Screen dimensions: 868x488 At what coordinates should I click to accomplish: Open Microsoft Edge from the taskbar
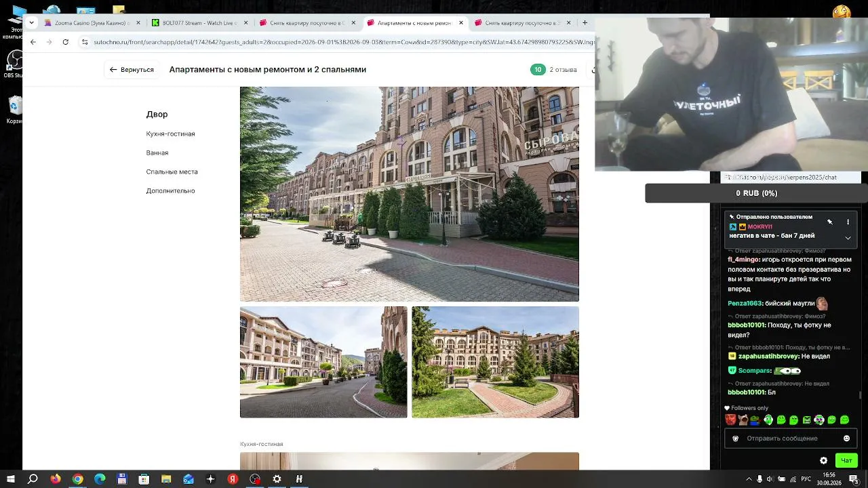pyautogui.click(x=100, y=479)
